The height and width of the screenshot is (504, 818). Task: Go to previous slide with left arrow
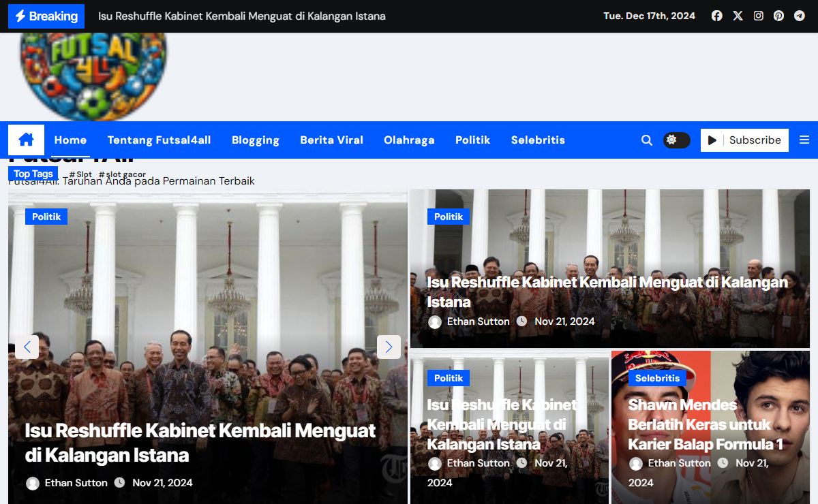27,347
